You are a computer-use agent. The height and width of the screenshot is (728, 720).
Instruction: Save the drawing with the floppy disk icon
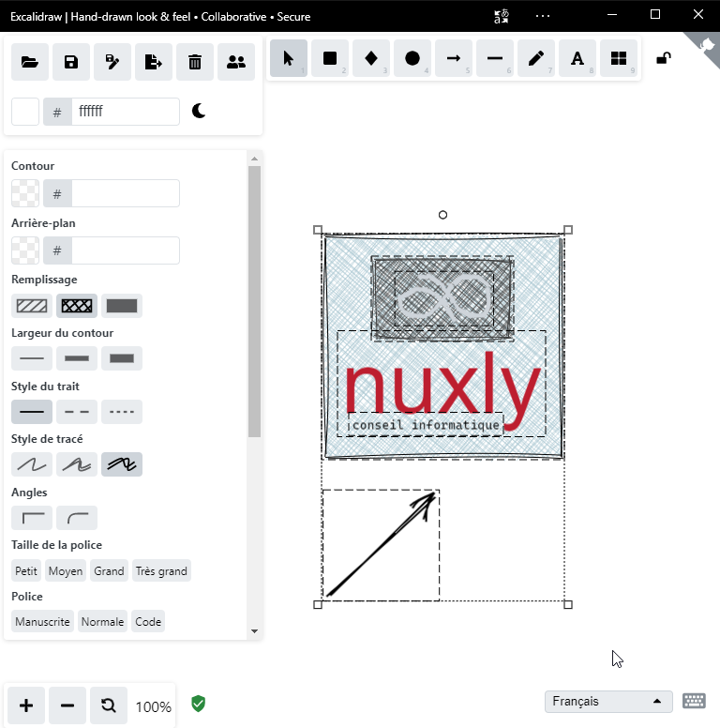click(71, 62)
